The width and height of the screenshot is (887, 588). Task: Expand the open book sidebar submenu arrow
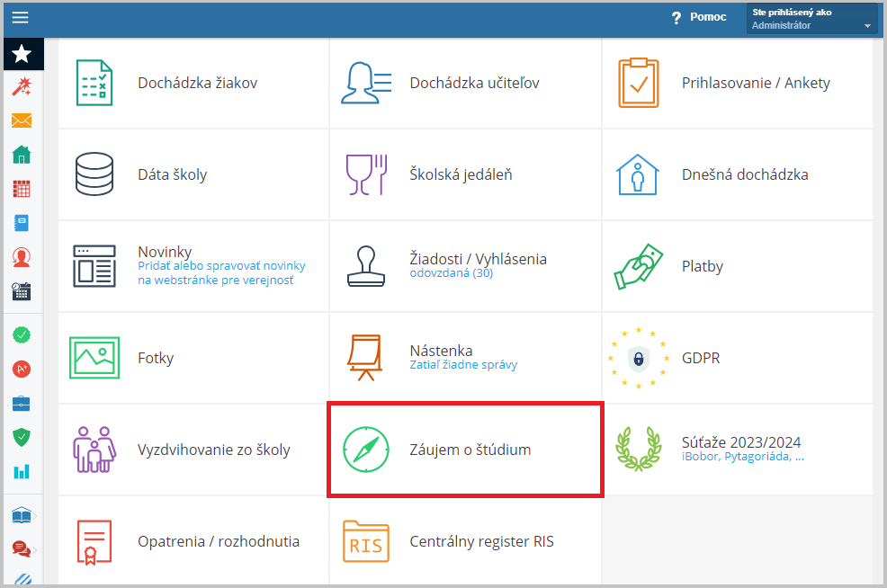point(34,516)
